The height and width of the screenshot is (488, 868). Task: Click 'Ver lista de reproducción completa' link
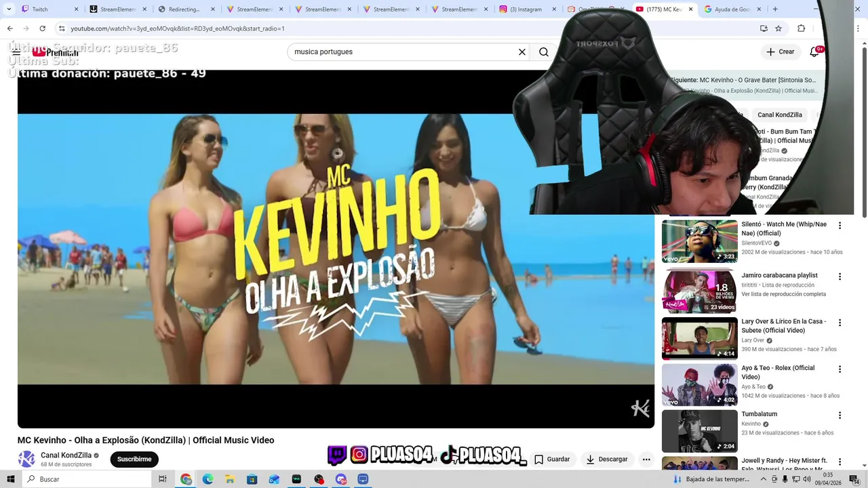[x=783, y=294]
